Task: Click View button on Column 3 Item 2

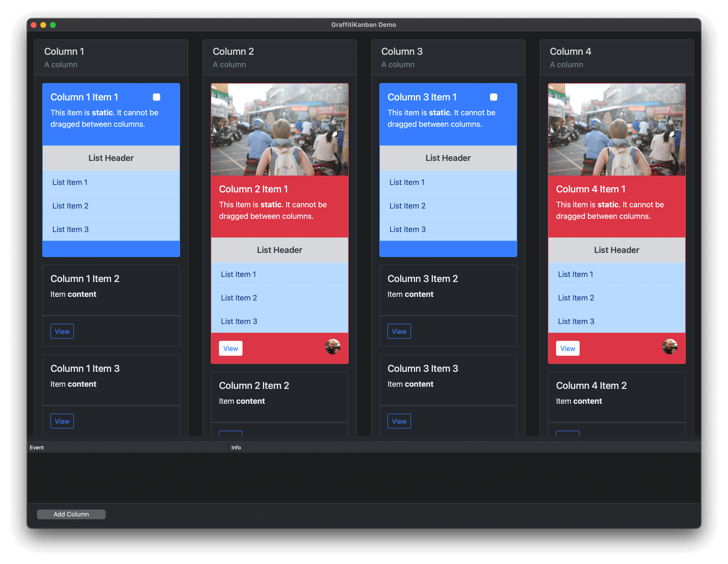Action: click(x=399, y=331)
